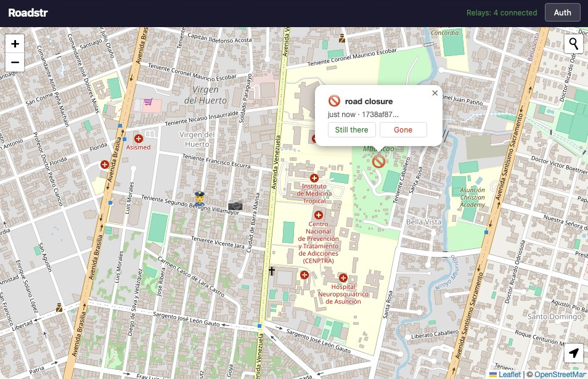This screenshot has width=588, height=379.
Task: Click the Agustín Pío street label
Action: click(x=570, y=305)
